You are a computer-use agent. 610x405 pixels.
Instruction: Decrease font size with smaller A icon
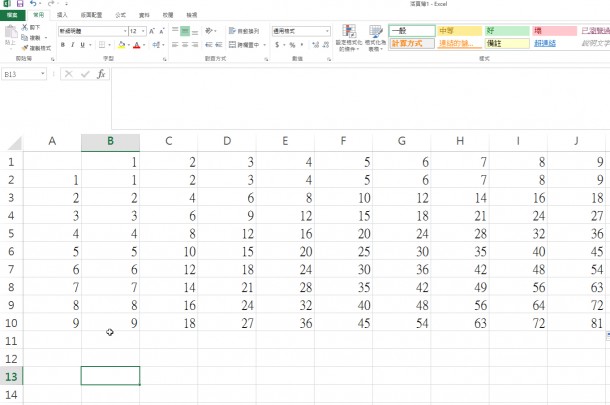pyautogui.click(x=162, y=31)
